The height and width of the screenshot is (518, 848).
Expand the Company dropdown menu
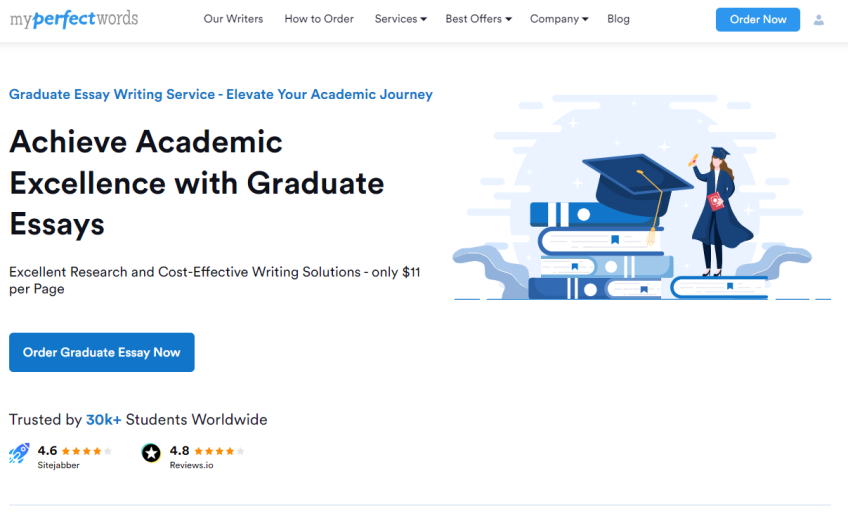559,19
